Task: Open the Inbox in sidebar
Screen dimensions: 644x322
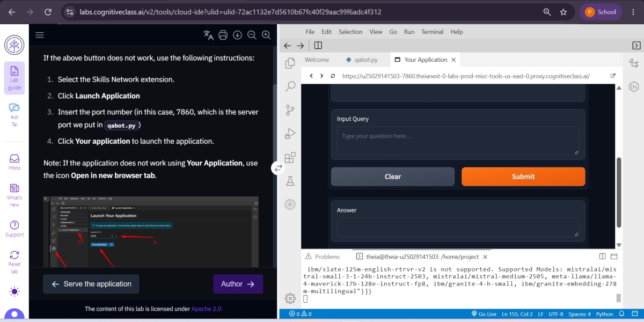Action: [x=14, y=162]
